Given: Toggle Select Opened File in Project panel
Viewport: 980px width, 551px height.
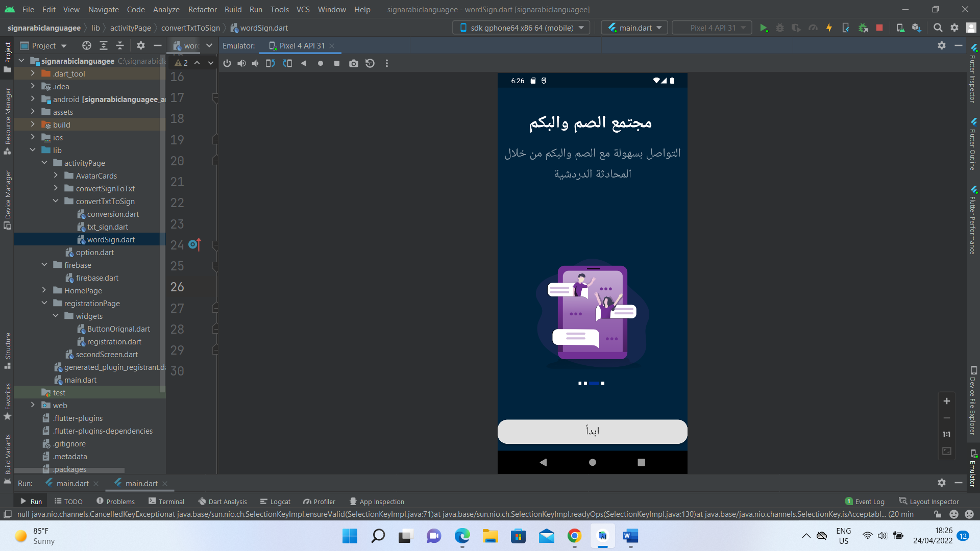Looking at the screenshot, I should 86,45.
